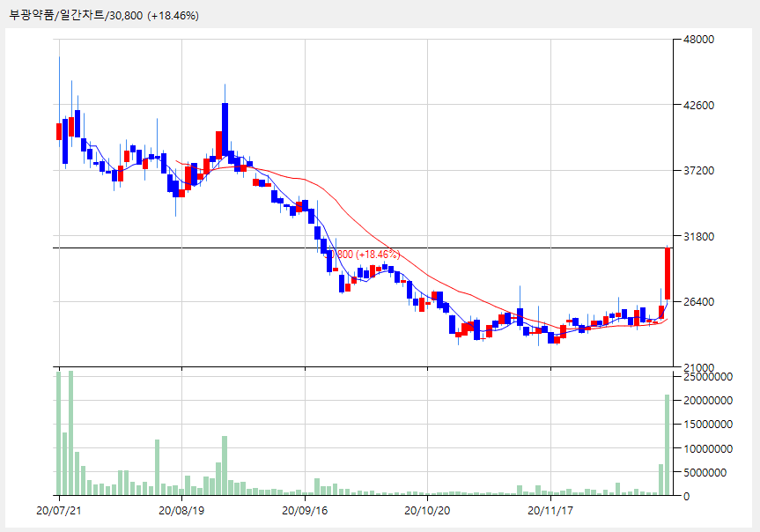Click the 20/09/16 date label

coord(305,511)
